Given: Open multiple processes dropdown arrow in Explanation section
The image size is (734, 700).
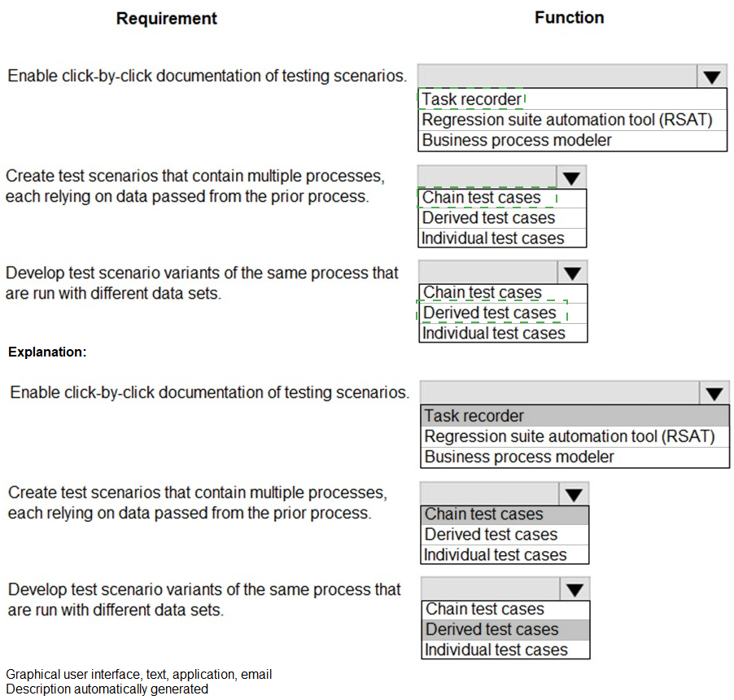Looking at the screenshot, I should pos(575,494).
